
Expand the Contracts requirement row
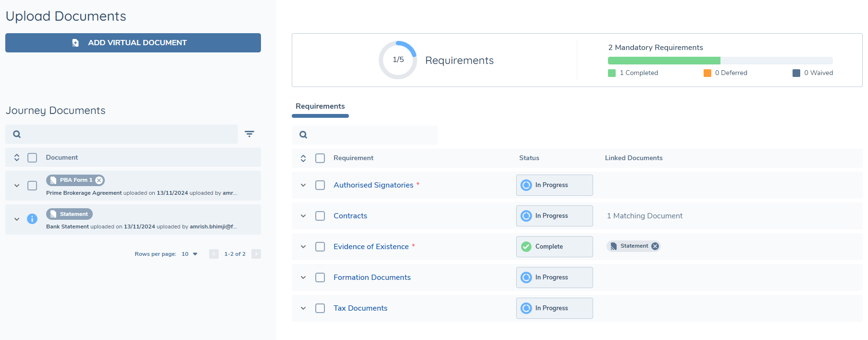click(303, 216)
